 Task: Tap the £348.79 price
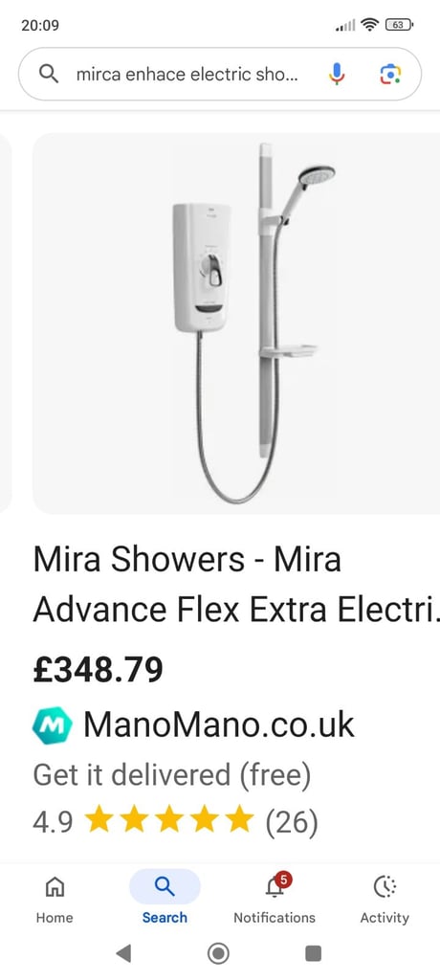coord(99,669)
